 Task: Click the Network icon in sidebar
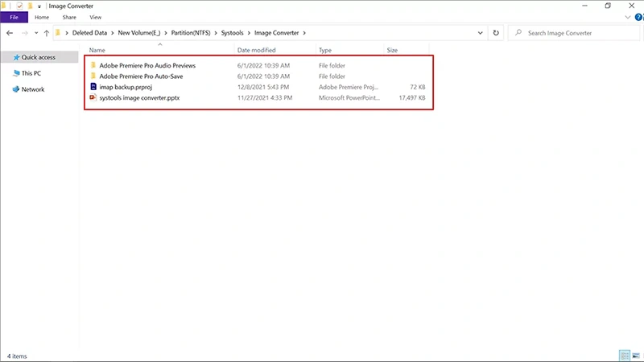(15, 89)
